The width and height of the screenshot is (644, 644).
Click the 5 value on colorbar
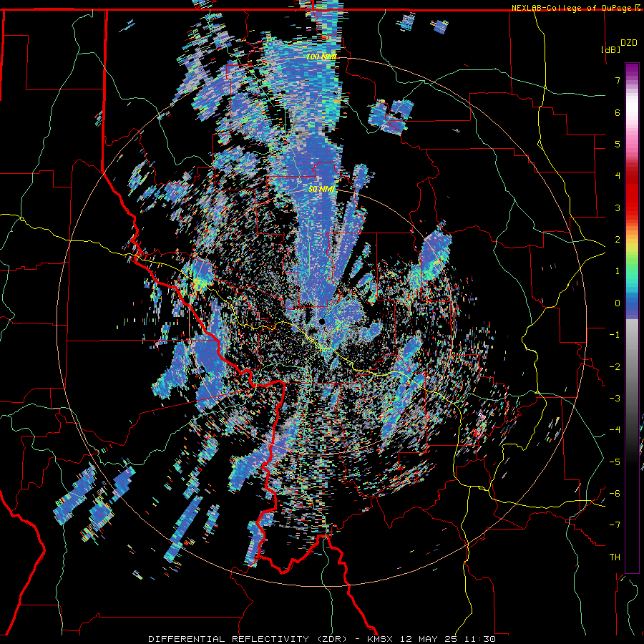pyautogui.click(x=618, y=144)
